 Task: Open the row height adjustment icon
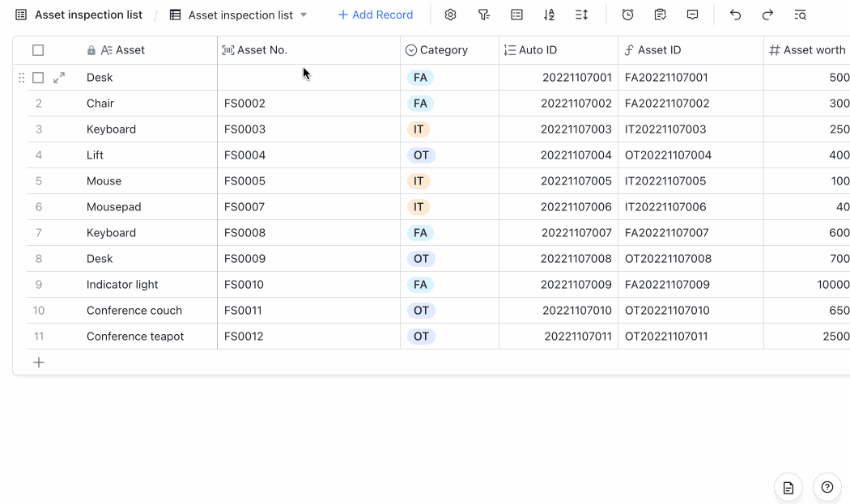click(x=581, y=15)
